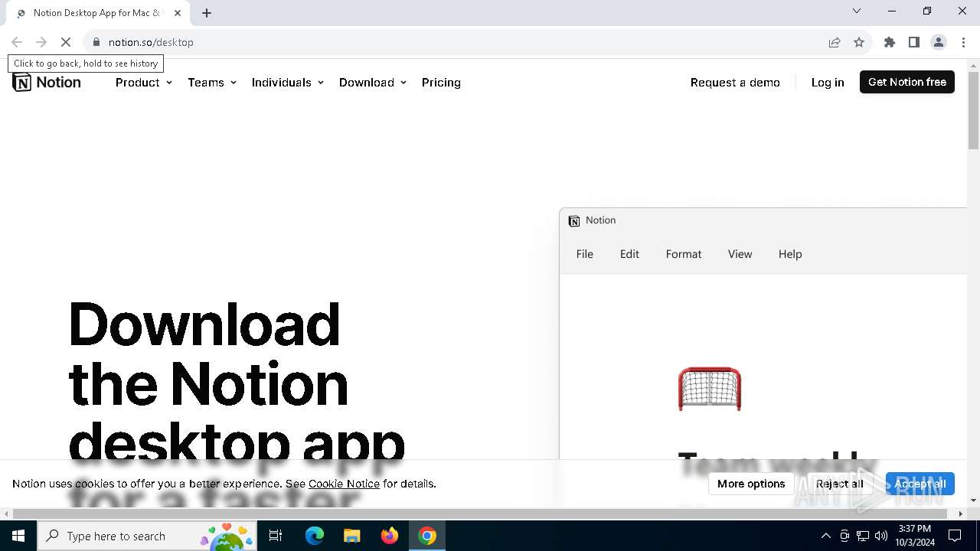The height and width of the screenshot is (551, 980).
Task: Share this page via address bar icon
Action: tap(835, 42)
